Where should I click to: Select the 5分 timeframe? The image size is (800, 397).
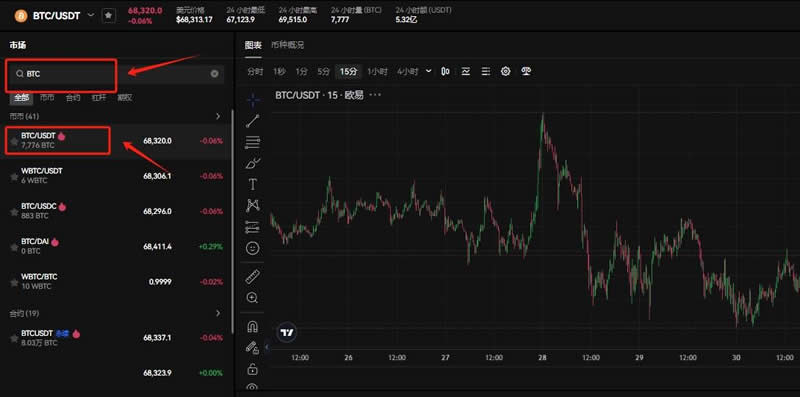(x=323, y=71)
